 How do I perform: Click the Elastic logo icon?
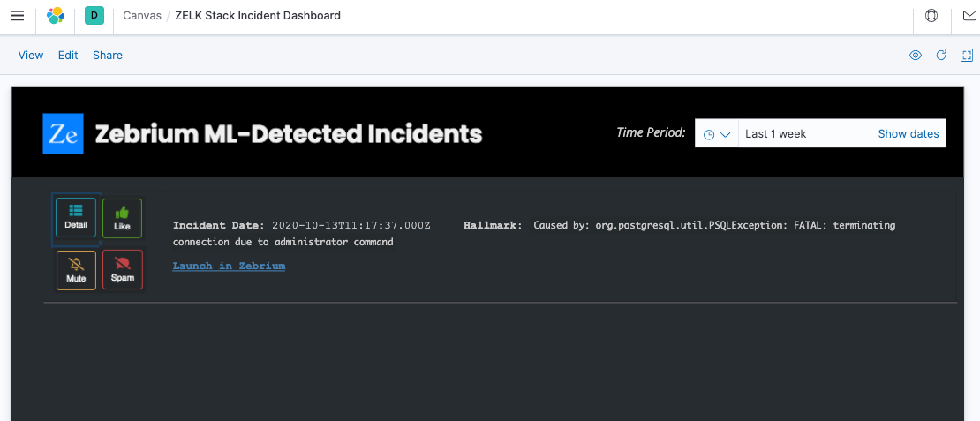tap(56, 16)
